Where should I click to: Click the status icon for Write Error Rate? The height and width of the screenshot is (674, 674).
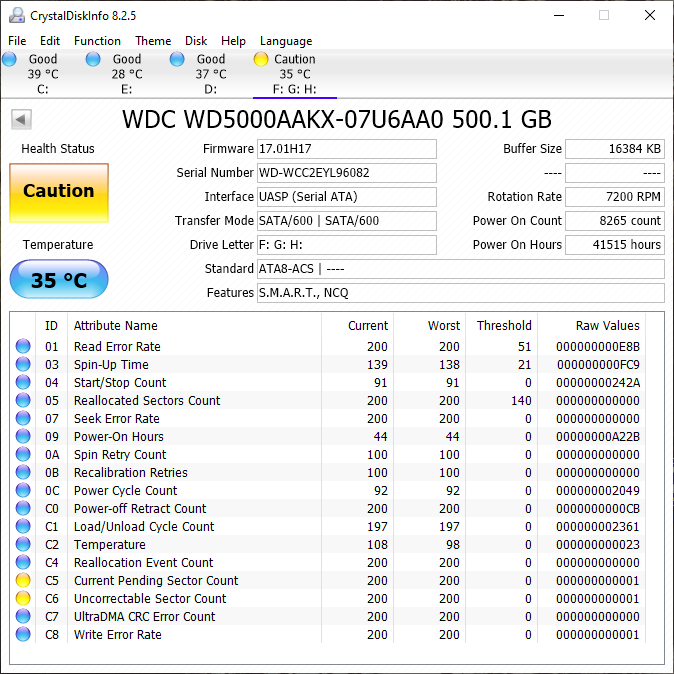[x=23, y=634]
